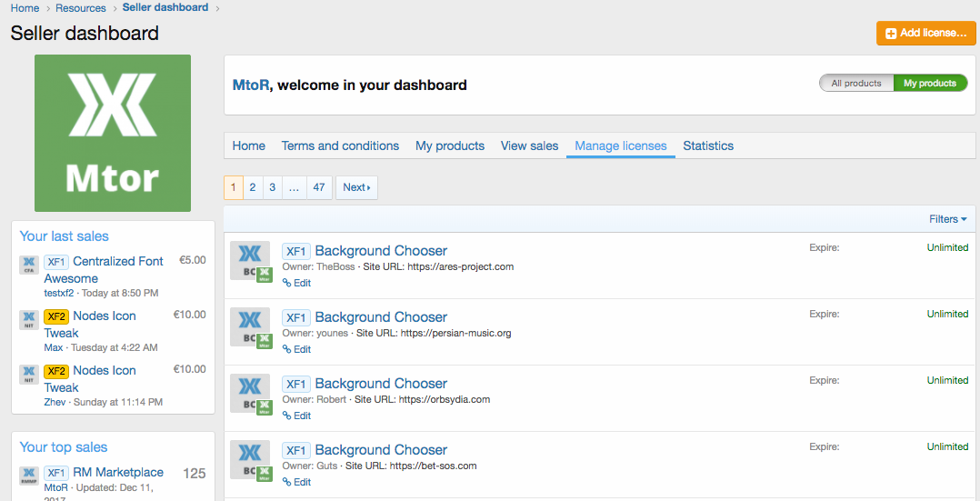Open Background Chooser title owned by Guts
Viewport: 980px width, 501px height.
pos(381,450)
